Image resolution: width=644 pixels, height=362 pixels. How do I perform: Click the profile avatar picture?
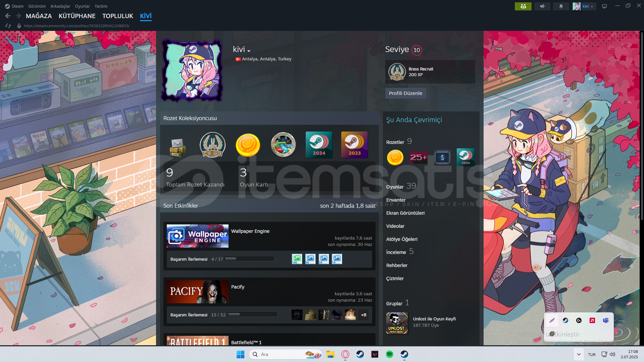point(192,71)
